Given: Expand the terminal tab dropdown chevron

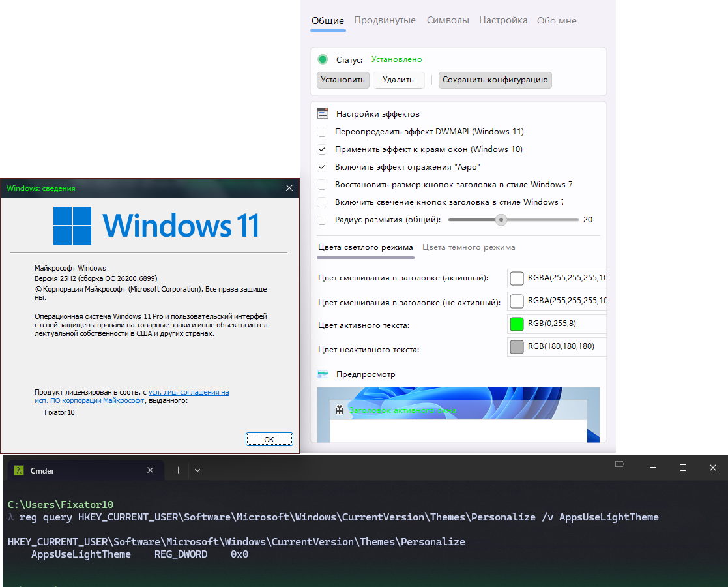Looking at the screenshot, I should click(x=197, y=470).
